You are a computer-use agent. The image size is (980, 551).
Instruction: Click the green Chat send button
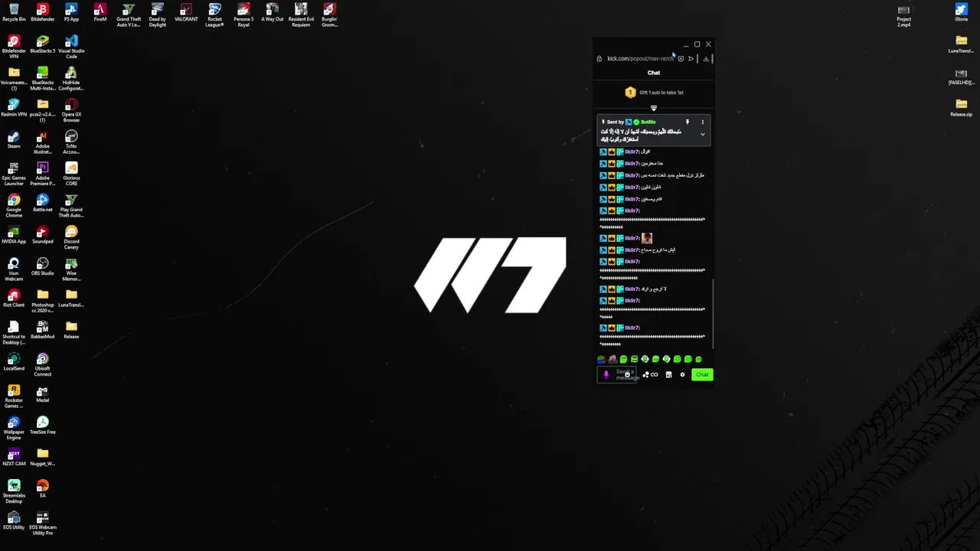pyautogui.click(x=702, y=374)
